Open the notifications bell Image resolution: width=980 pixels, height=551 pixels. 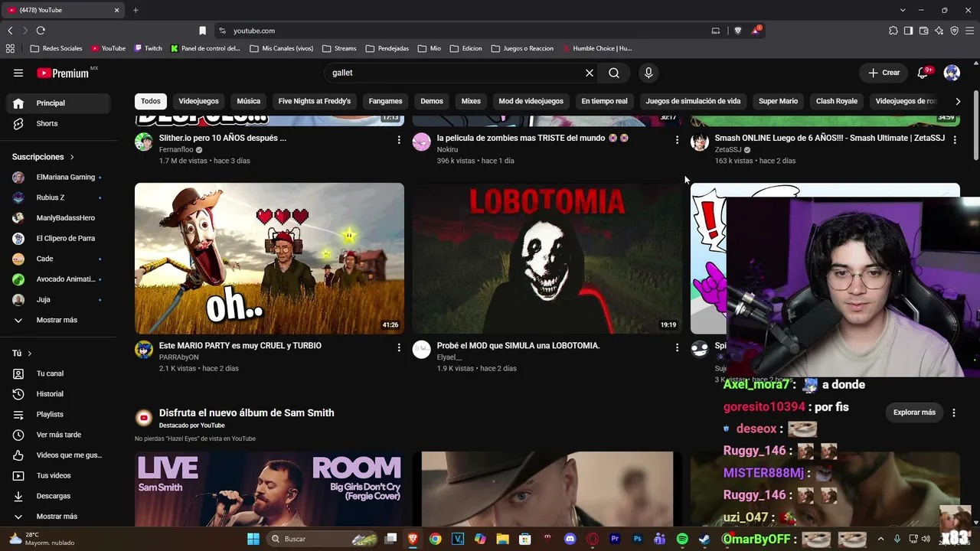click(x=923, y=73)
